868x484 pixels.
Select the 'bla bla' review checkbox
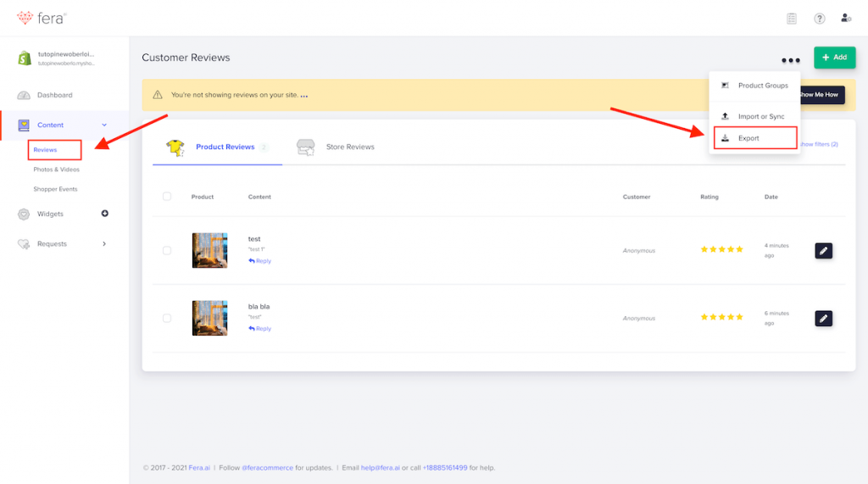click(167, 319)
